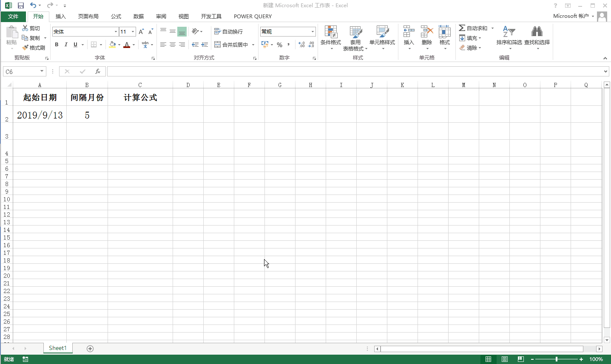611x364 pixels.
Task: Apply the red font color A
Action: (127, 45)
